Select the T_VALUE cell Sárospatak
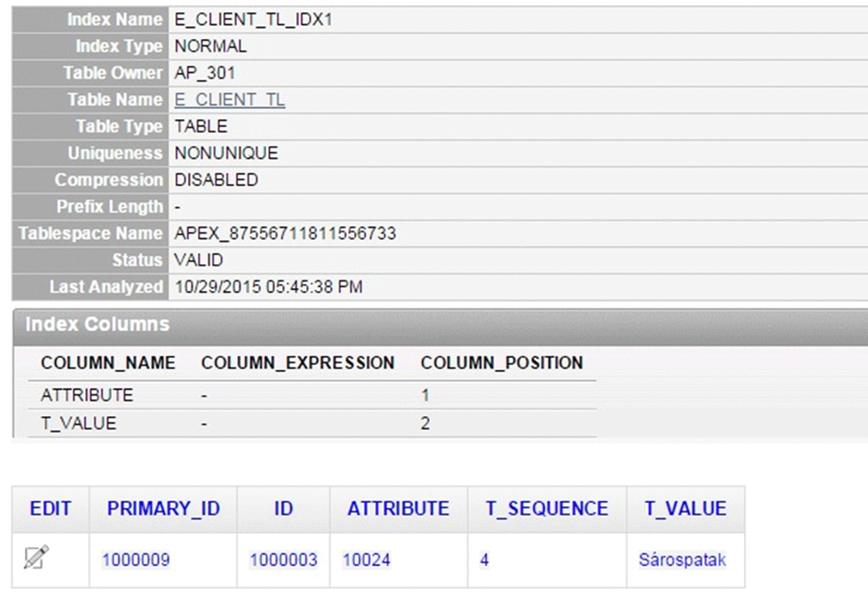 click(x=682, y=559)
